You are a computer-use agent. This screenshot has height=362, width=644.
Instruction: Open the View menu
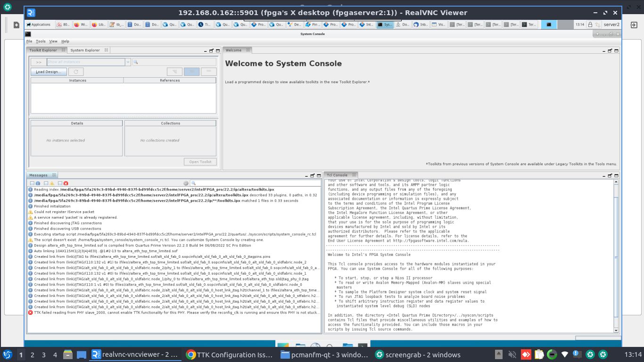(x=53, y=41)
